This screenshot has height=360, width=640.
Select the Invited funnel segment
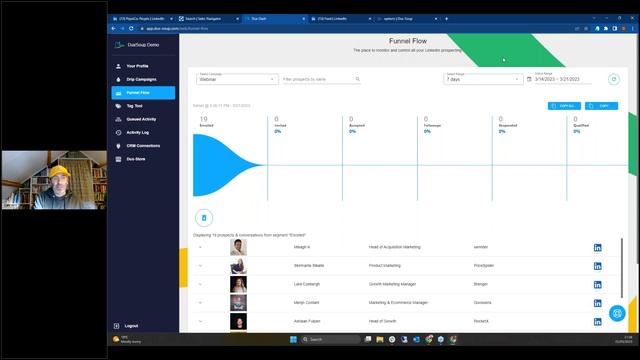click(x=280, y=124)
